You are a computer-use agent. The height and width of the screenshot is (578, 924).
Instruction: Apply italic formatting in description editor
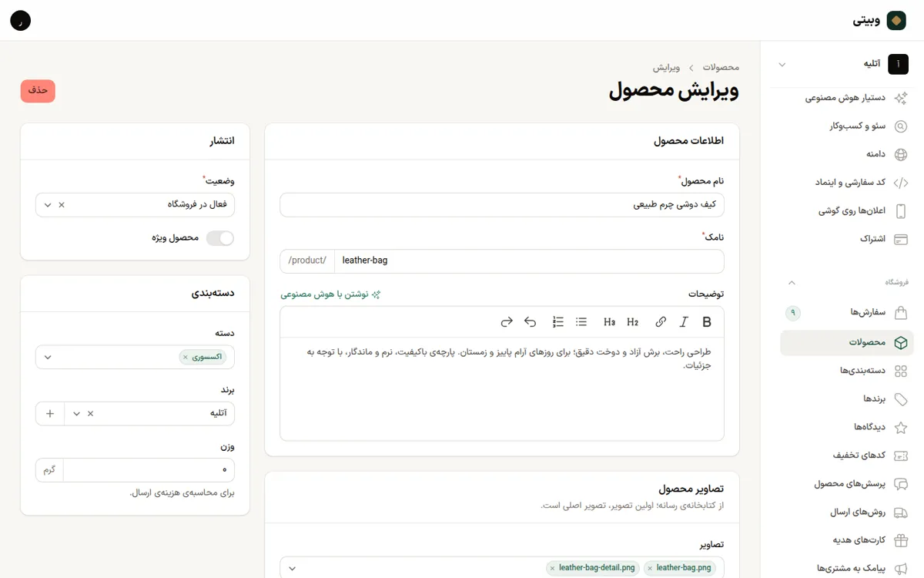[x=684, y=322]
